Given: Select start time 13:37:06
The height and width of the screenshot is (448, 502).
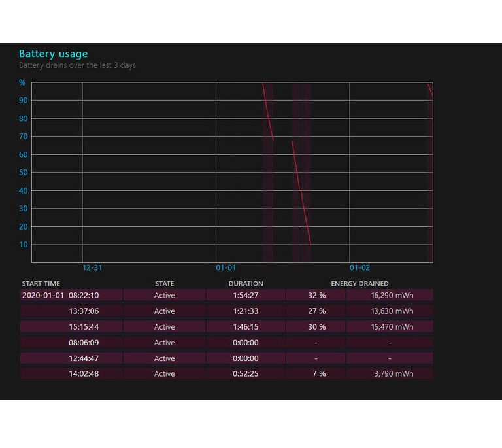Looking at the screenshot, I should [84, 311].
